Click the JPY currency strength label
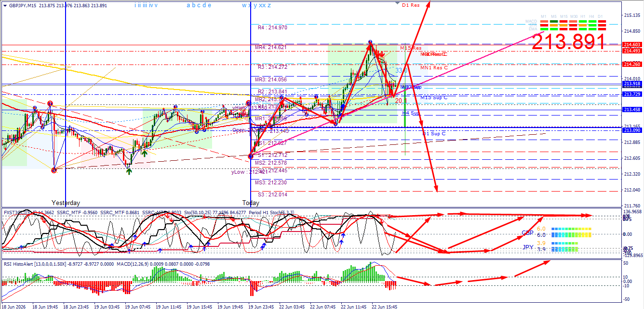 tap(528, 247)
